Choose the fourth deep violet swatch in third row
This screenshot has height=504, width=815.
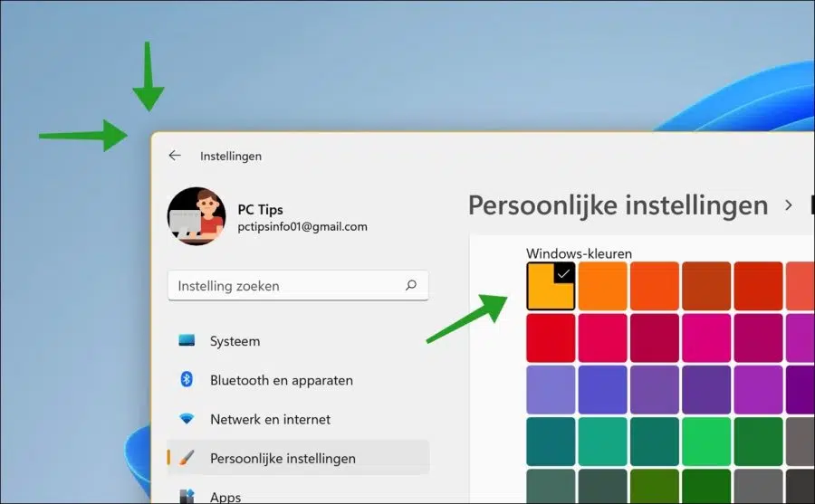[706, 390]
